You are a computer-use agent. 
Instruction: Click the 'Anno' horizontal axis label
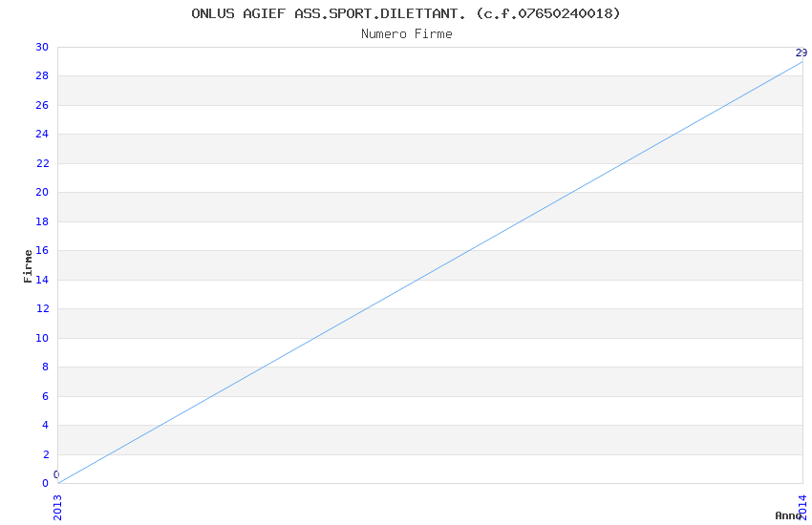[788, 515]
